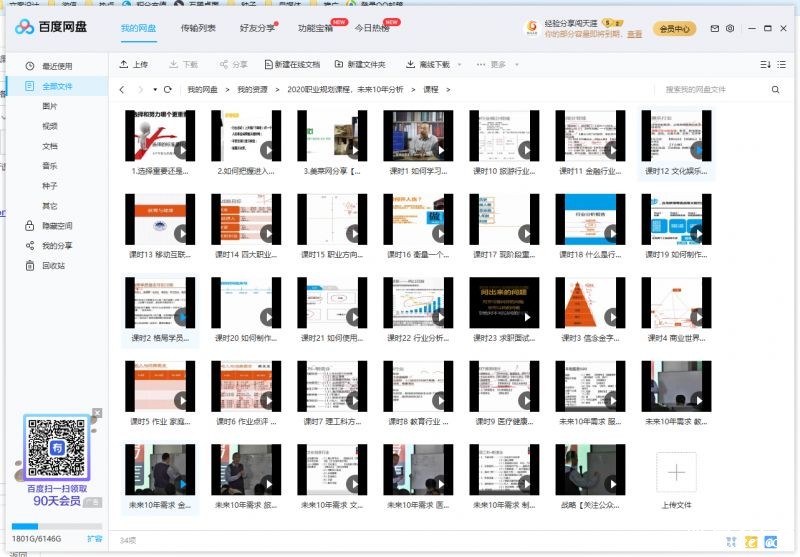Image resolution: width=800 pixels, height=557 pixels.
Task: Open 我的分享 in sidebar
Action: (49, 245)
